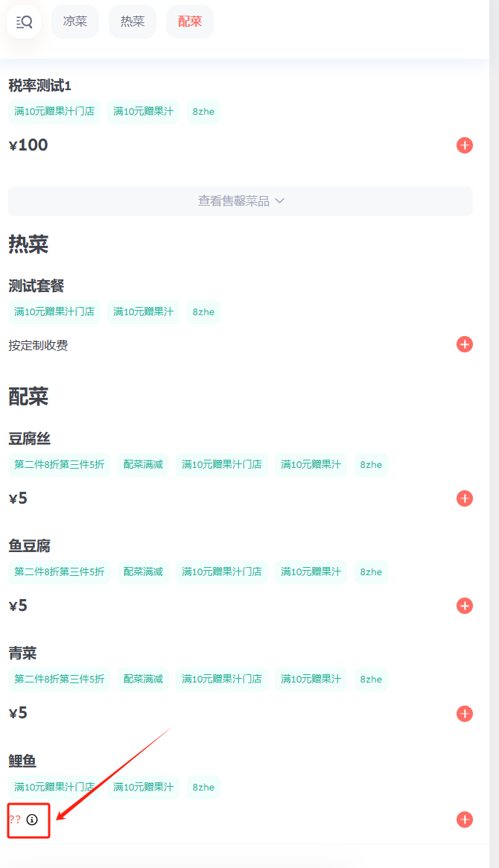
Task: Select 8zhe tag under 鲤鱼
Action: 203,788
